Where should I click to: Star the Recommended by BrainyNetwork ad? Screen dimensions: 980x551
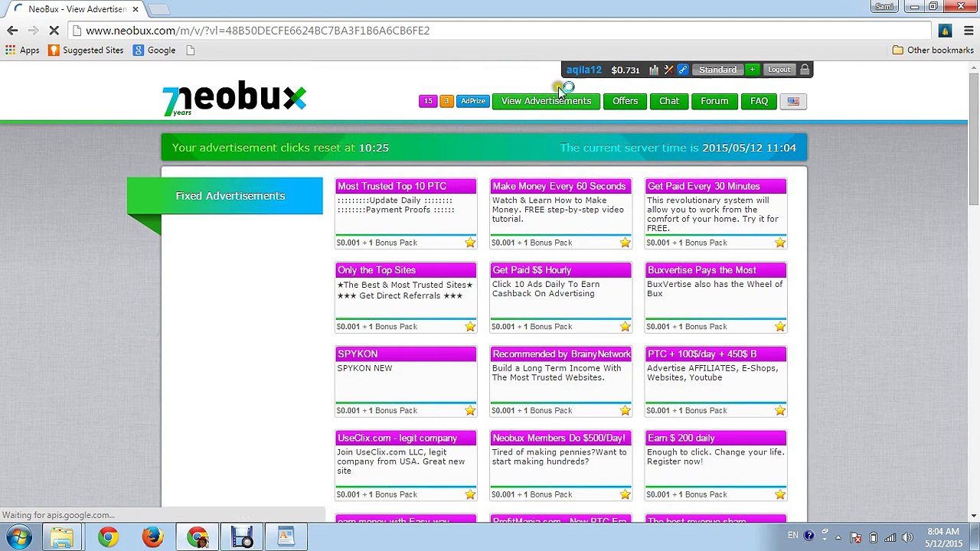pos(625,411)
